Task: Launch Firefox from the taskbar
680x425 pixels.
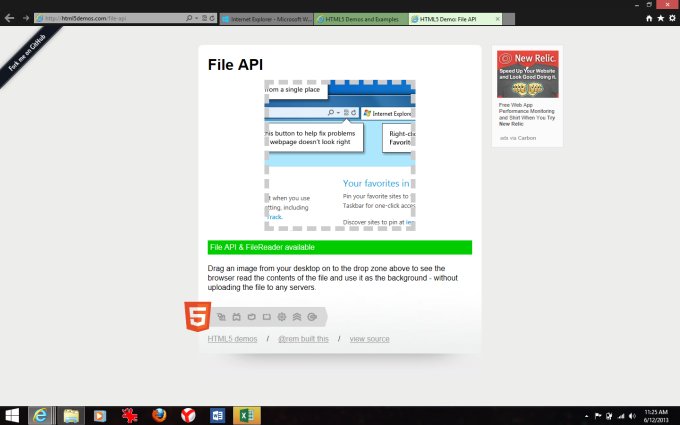Action: coord(159,415)
